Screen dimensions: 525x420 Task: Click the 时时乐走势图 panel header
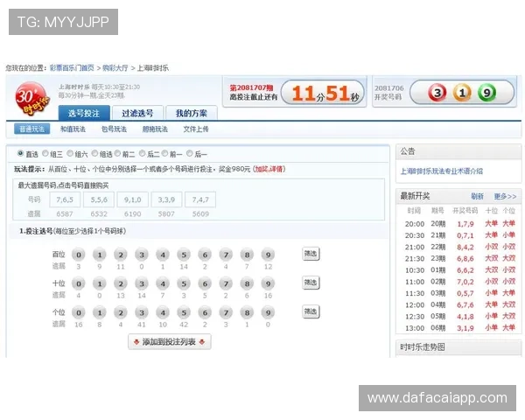coord(458,347)
